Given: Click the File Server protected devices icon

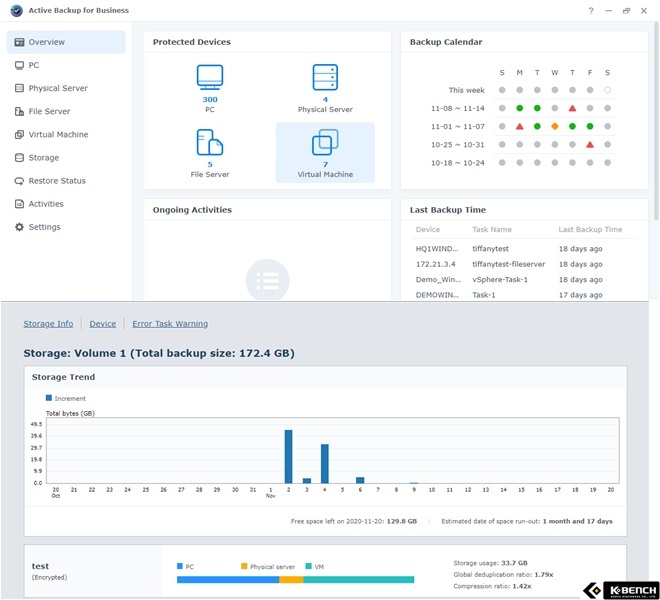Looking at the screenshot, I should 210,142.
